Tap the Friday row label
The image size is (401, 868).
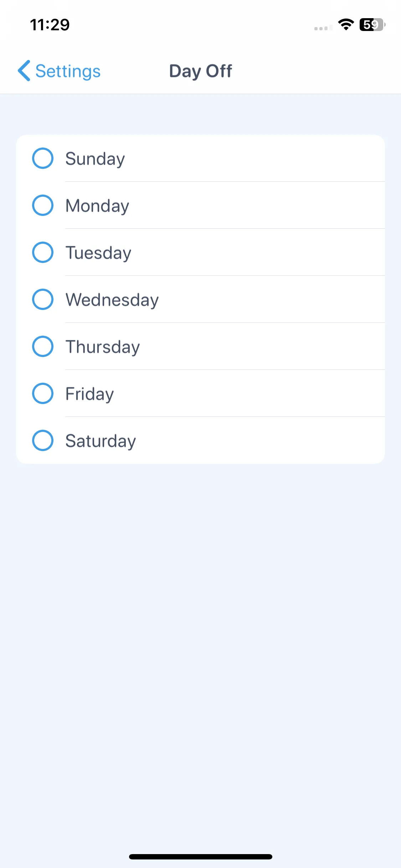(90, 394)
